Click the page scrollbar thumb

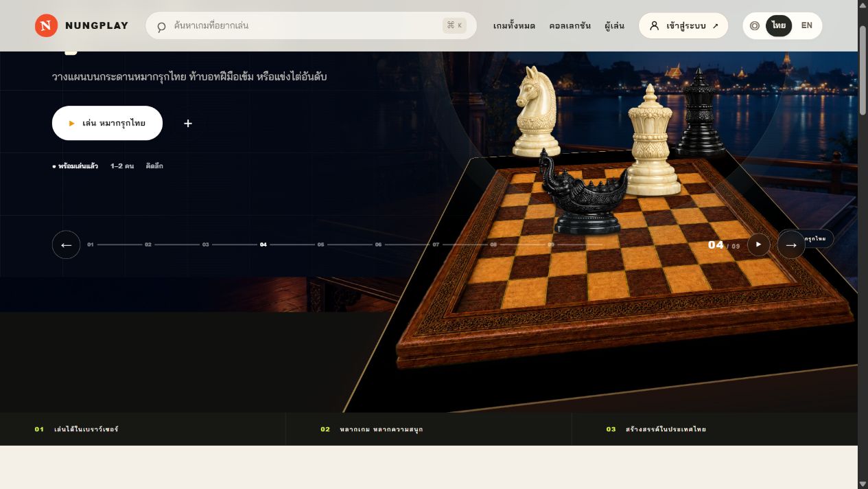coord(863,70)
